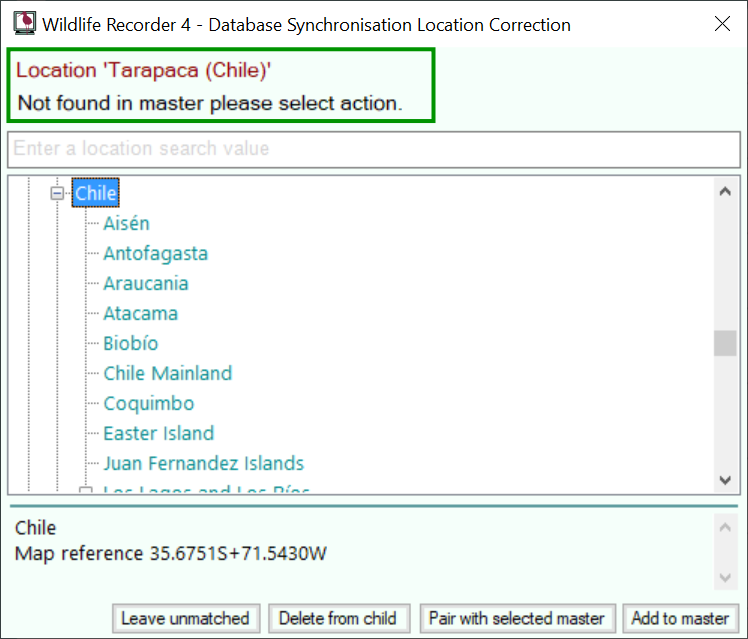748x639 pixels.
Task: Close the Location Correction dialog
Action: click(722, 23)
